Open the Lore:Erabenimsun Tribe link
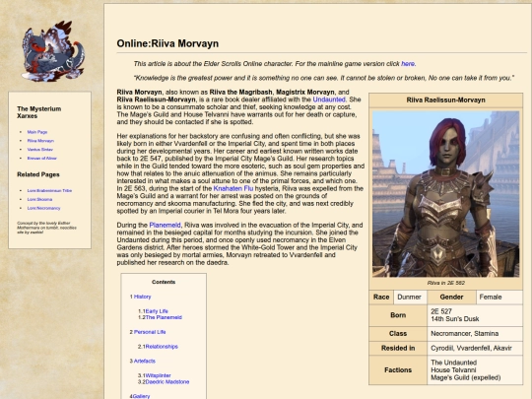This screenshot has height=399, width=532. point(49,191)
